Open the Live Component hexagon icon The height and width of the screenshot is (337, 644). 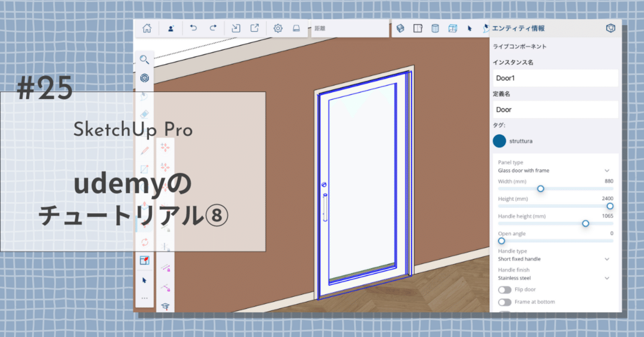click(144, 77)
